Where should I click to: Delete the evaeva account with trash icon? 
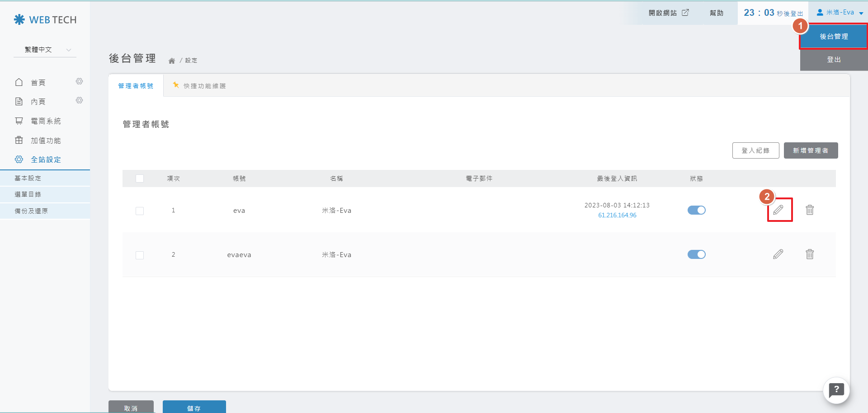click(x=810, y=254)
